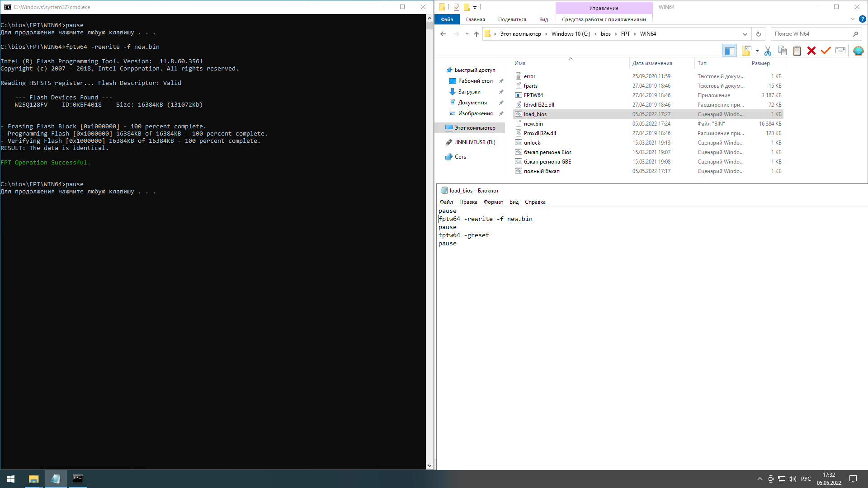Toggle the navigation pane button
This screenshot has width=868, height=488.
pyautogui.click(x=730, y=51)
